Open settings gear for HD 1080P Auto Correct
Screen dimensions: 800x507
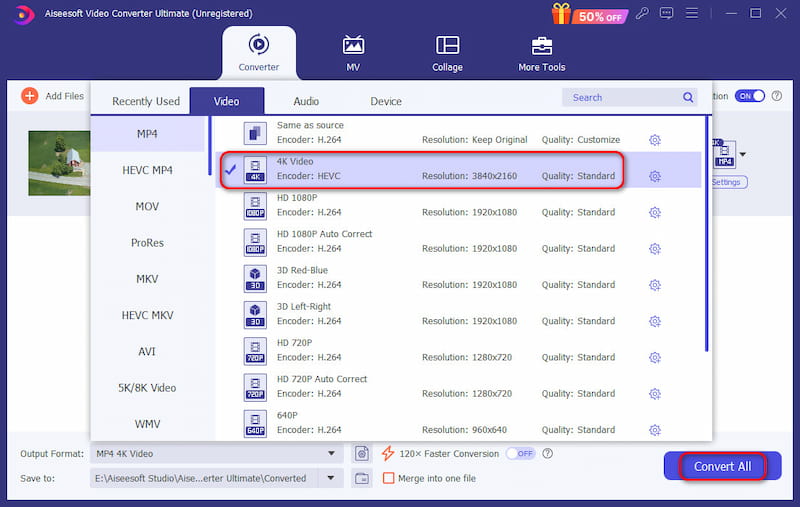655,249
